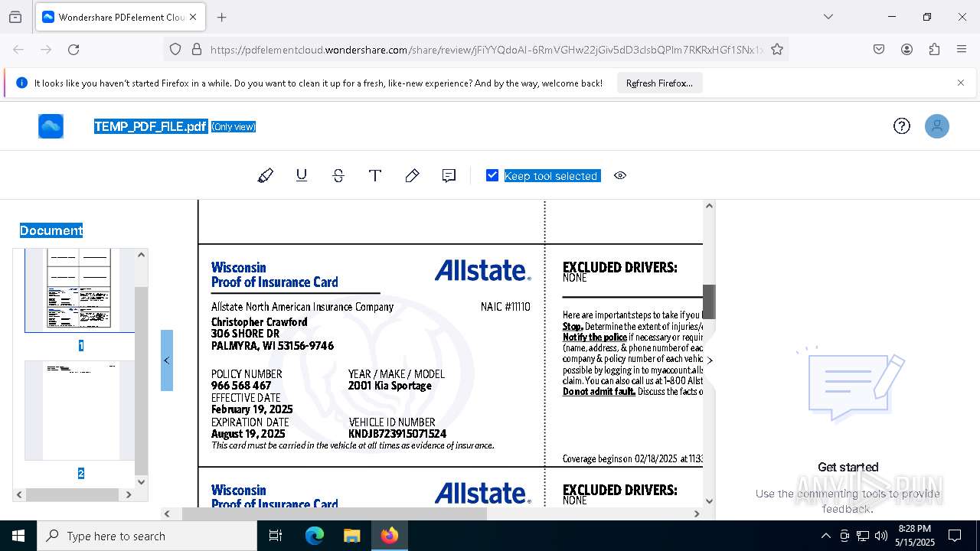The image size is (980, 551).
Task: Open the Firefox application hamburger menu
Action: click(962, 49)
